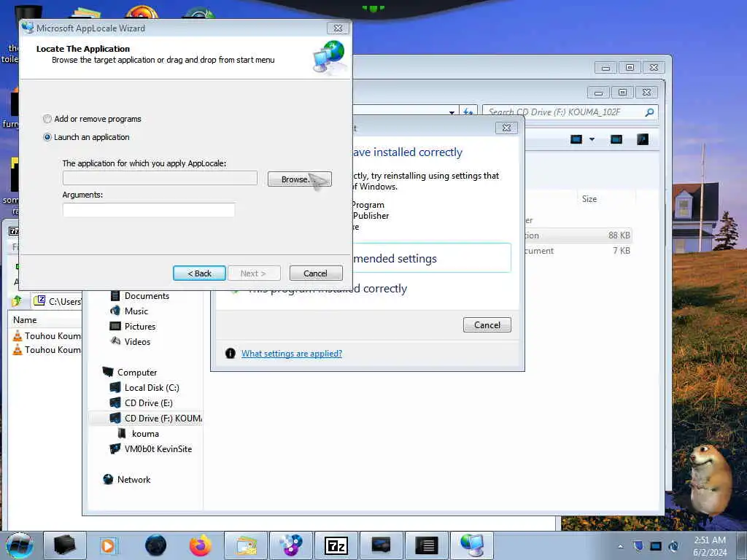Toggle the preview pane icon in Explorer

[616, 139]
